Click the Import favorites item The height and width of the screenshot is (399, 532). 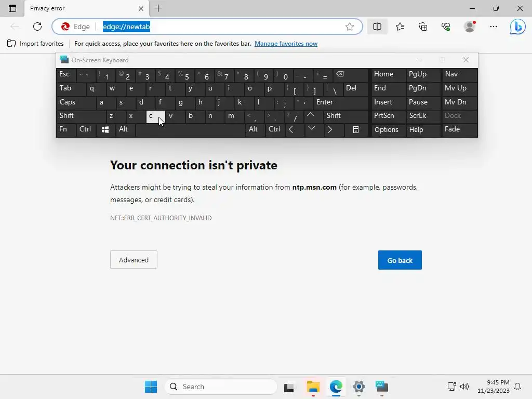pyautogui.click(x=35, y=44)
